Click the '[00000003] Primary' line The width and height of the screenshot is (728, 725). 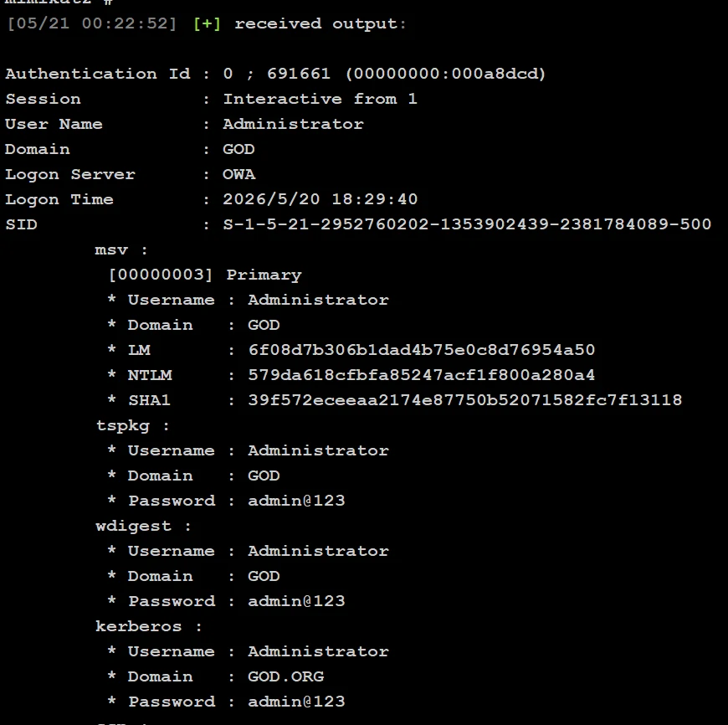tap(205, 275)
